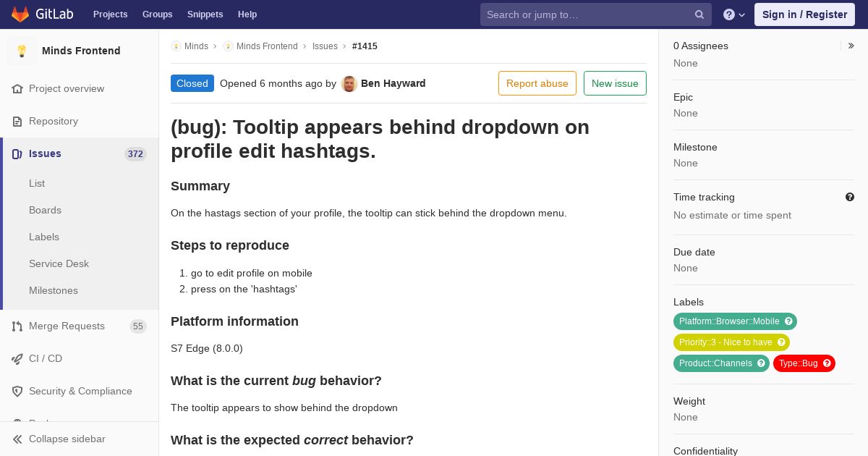Click the Issues breadcrumb link
This screenshot has width=868, height=456.
(x=325, y=46)
